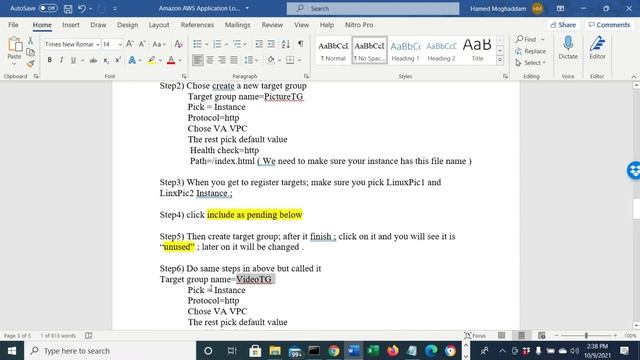The image size is (640, 360).
Task: Adjust the zoom slider
Action: pos(586,336)
